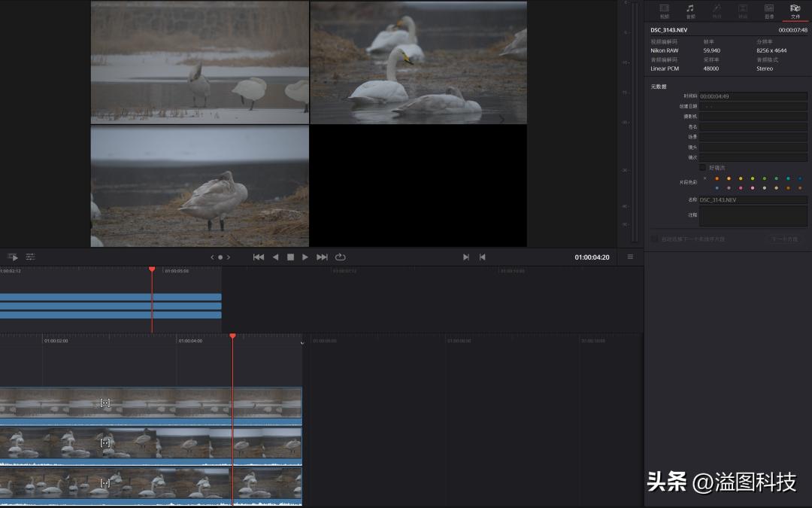Pick the orange clip color swatch
The width and height of the screenshot is (812, 508).
tap(717, 178)
